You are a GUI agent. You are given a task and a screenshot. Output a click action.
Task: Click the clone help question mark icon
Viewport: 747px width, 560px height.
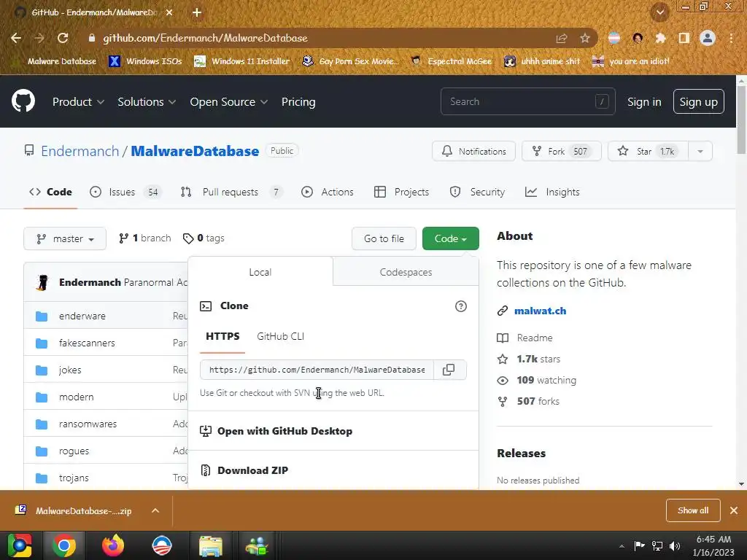click(x=461, y=306)
